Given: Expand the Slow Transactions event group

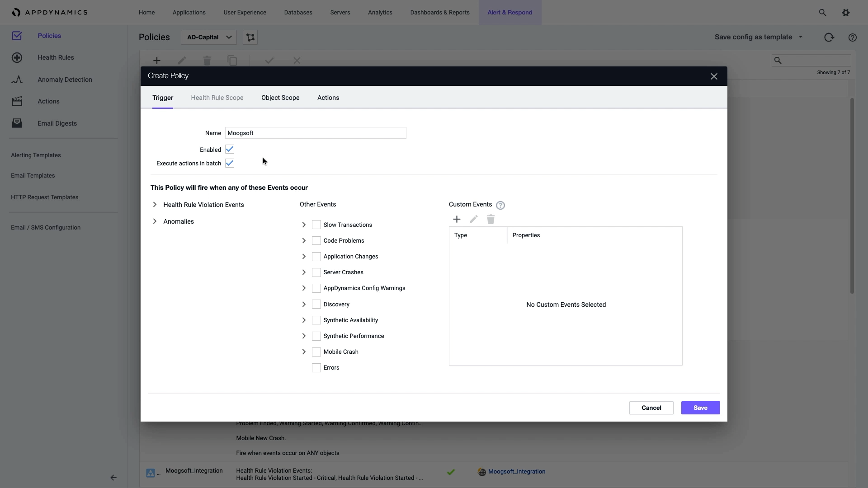Looking at the screenshot, I should 304,225.
